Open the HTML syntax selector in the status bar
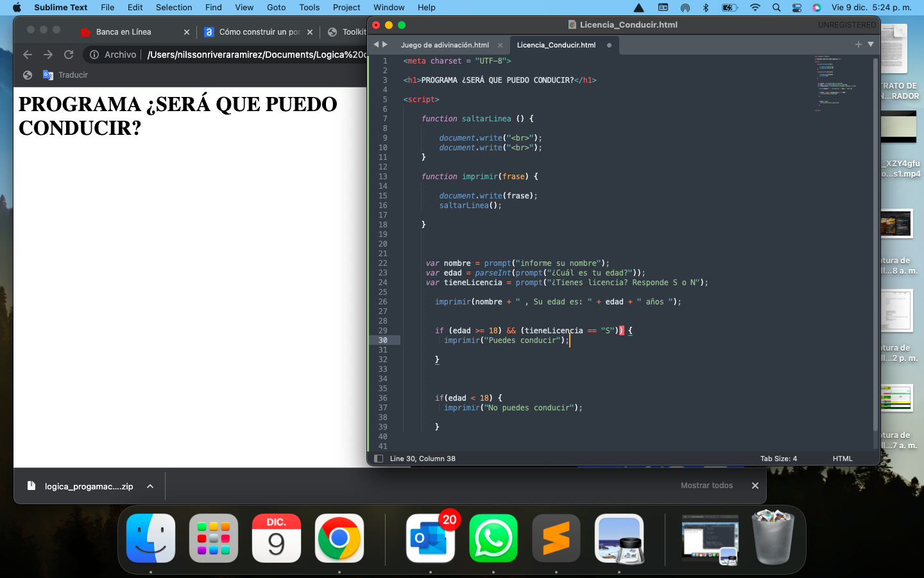Viewport: 924px width, 578px height. (x=842, y=459)
